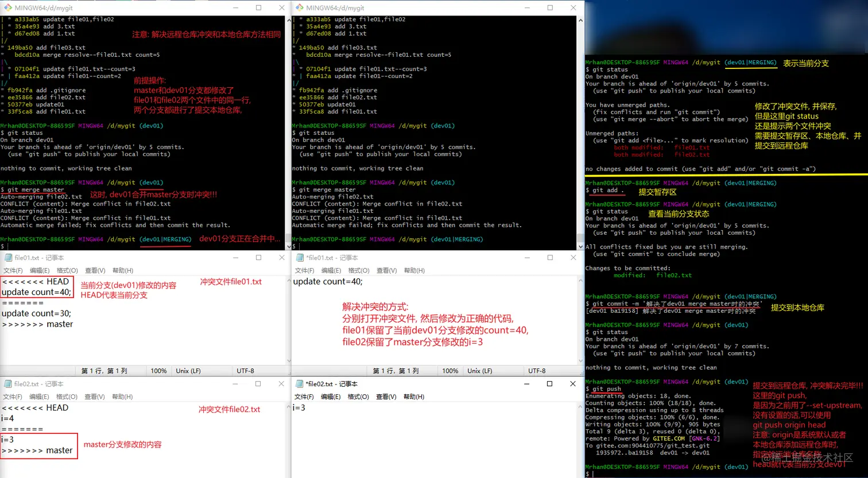Click the Notepad icon beside the *file01.txt title

299,258
